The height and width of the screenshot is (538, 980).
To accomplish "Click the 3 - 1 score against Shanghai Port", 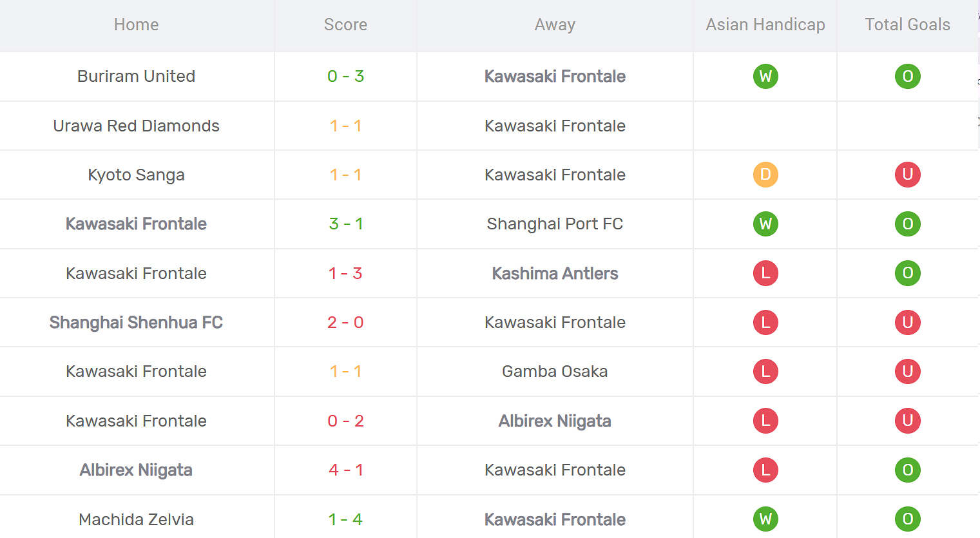I will [346, 224].
